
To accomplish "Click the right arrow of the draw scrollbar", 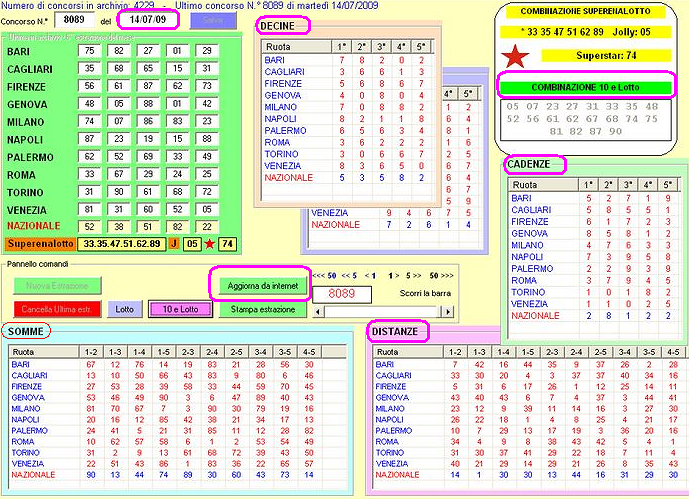I will (x=447, y=312).
